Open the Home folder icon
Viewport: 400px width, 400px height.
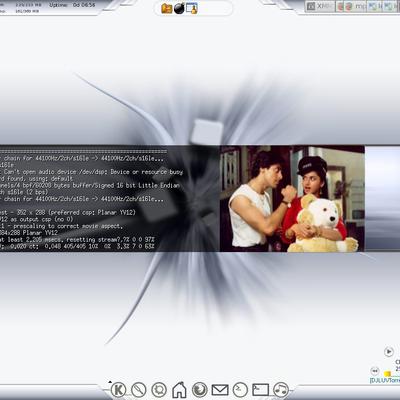(179, 389)
